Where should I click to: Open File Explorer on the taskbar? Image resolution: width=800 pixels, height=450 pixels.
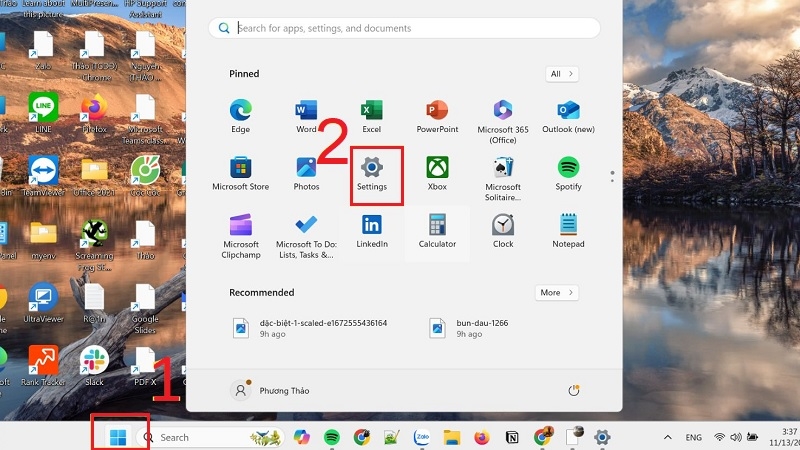coord(452,437)
